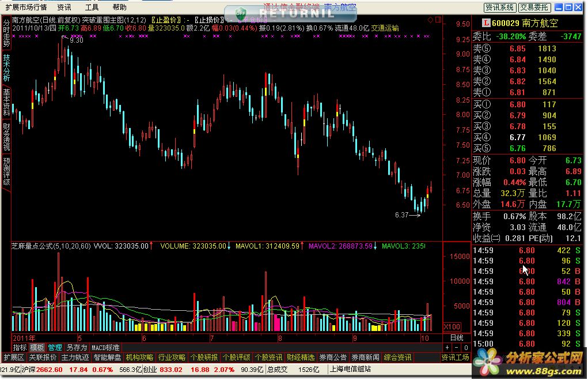Click the plus zoom button under the chart
The width and height of the screenshot is (588, 380).
click(x=447, y=348)
